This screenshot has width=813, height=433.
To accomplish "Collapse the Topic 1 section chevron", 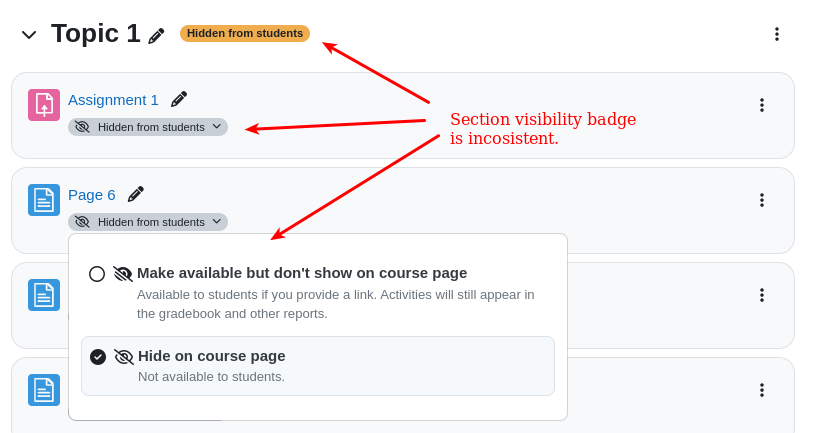I will [x=29, y=35].
